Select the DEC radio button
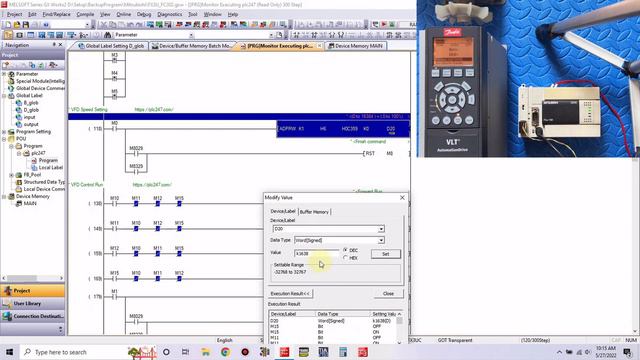This screenshot has height=360, width=640. coord(345,250)
